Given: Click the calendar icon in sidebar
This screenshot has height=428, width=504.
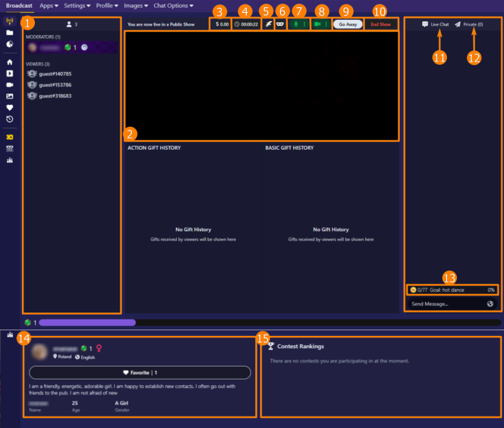Looking at the screenshot, I should click(x=9, y=148).
